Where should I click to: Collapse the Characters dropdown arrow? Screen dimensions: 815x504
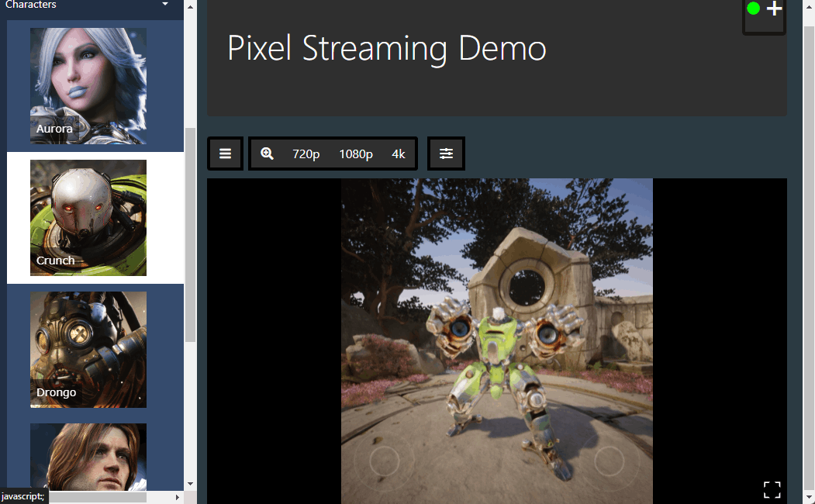165,4
